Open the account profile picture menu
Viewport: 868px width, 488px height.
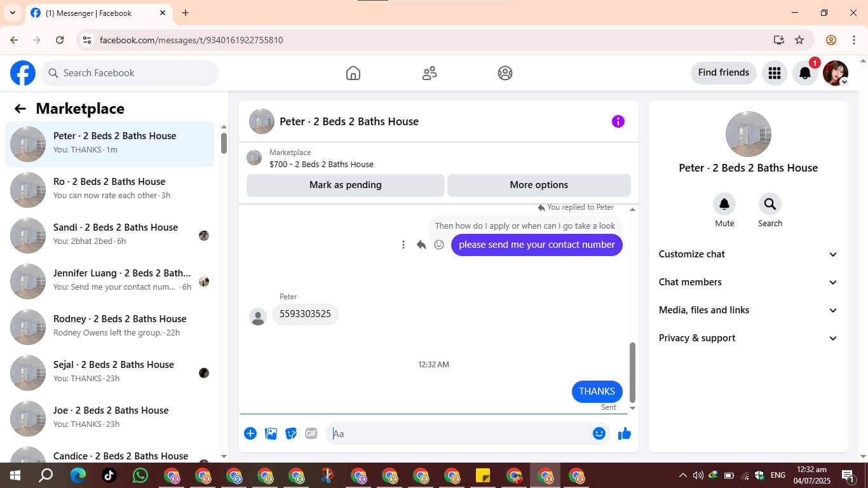pos(836,73)
